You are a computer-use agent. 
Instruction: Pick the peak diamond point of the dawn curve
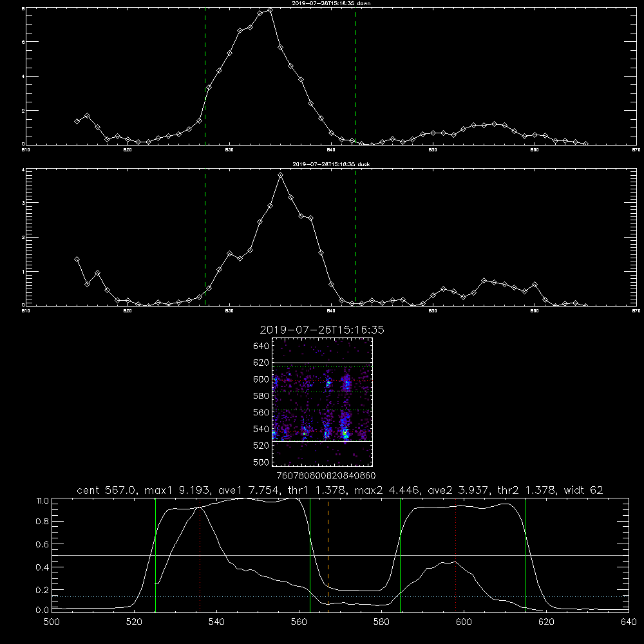point(270,10)
